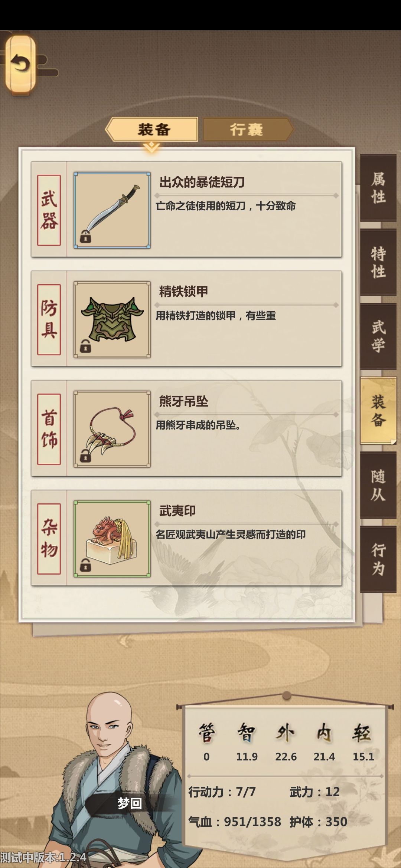
Task: Select the 精铁锁甲 armor icon
Action: (112, 320)
